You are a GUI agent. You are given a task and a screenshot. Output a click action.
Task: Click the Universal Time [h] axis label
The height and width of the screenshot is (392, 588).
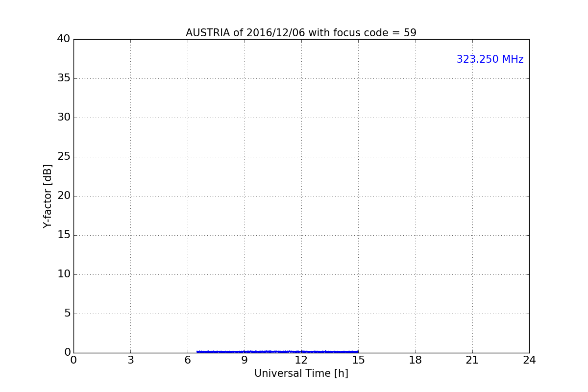[301, 373]
